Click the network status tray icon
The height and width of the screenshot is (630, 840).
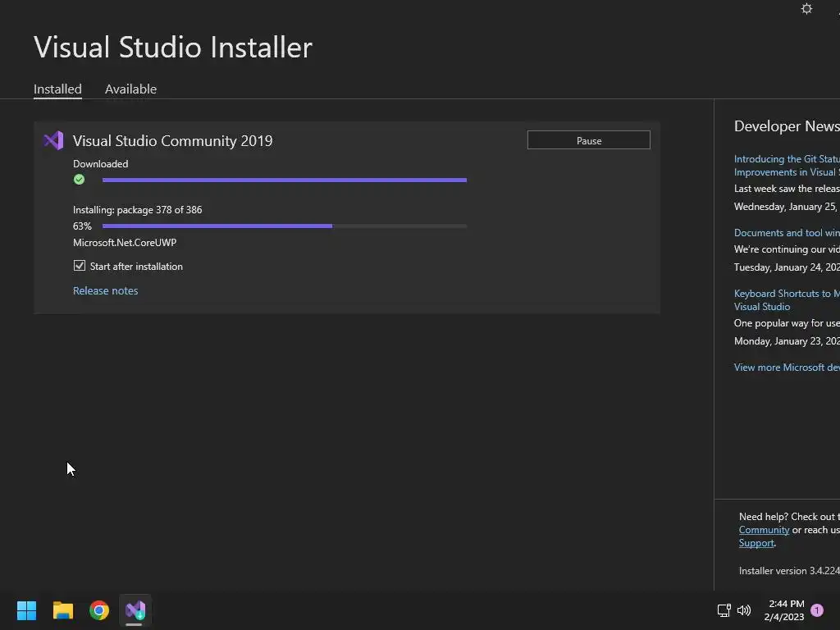pyautogui.click(x=724, y=610)
